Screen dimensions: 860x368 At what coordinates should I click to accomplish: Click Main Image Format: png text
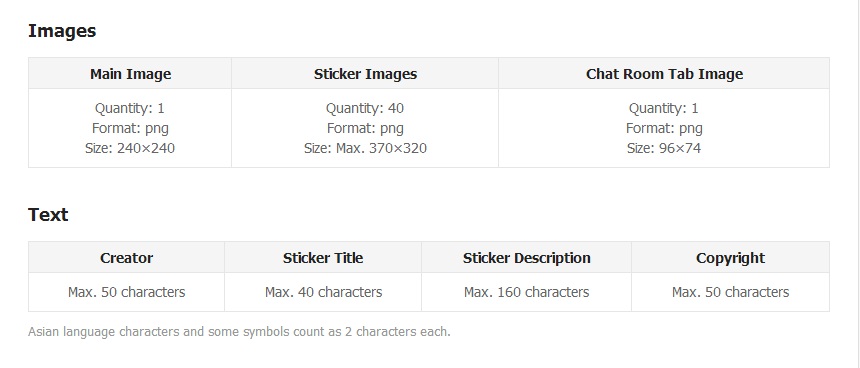[x=130, y=128]
